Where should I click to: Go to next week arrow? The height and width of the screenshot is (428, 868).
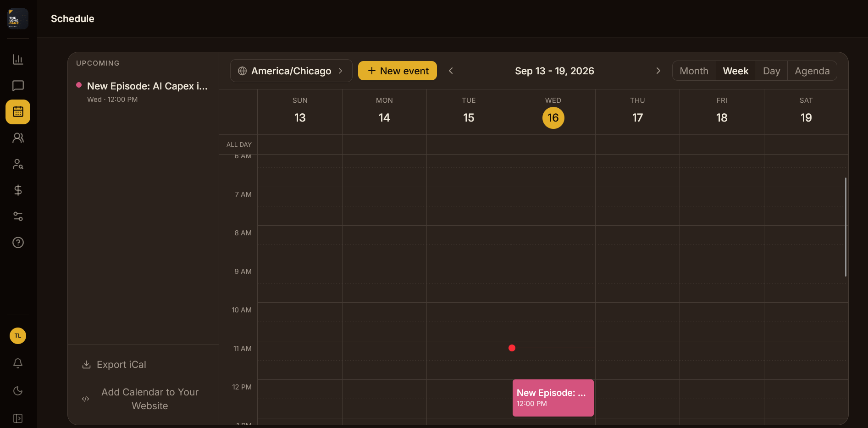658,71
